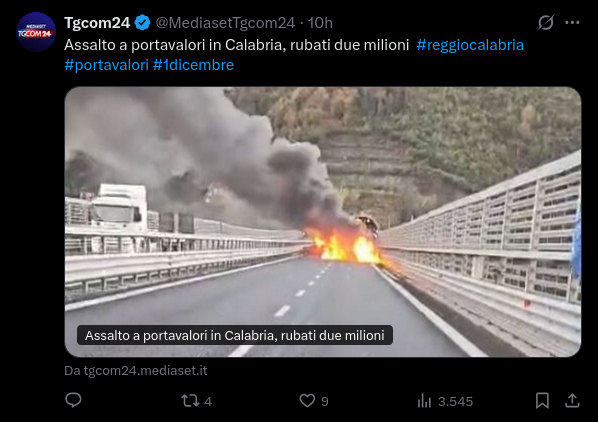Open the #portavalori hashtag
This screenshot has height=422, width=598.
pyautogui.click(x=106, y=65)
